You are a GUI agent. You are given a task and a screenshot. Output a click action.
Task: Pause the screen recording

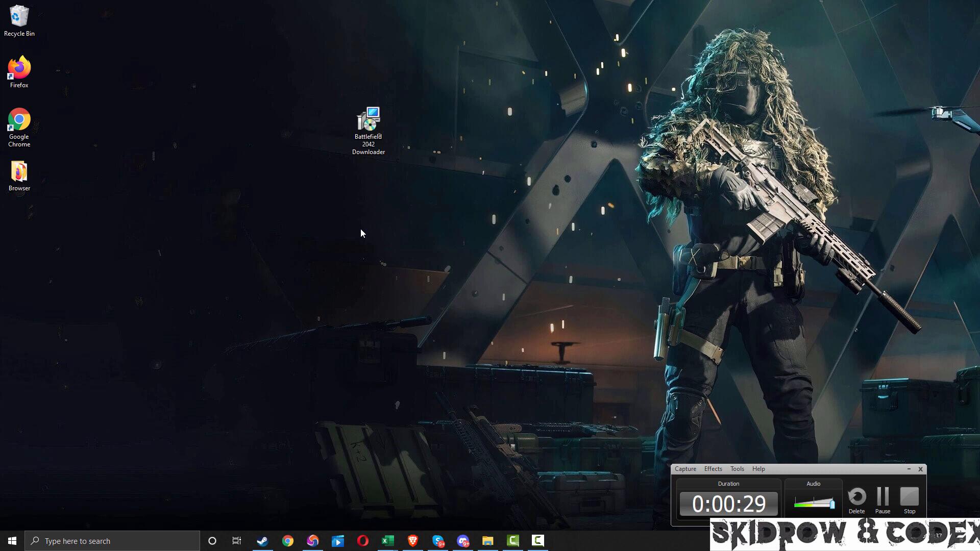883,499
